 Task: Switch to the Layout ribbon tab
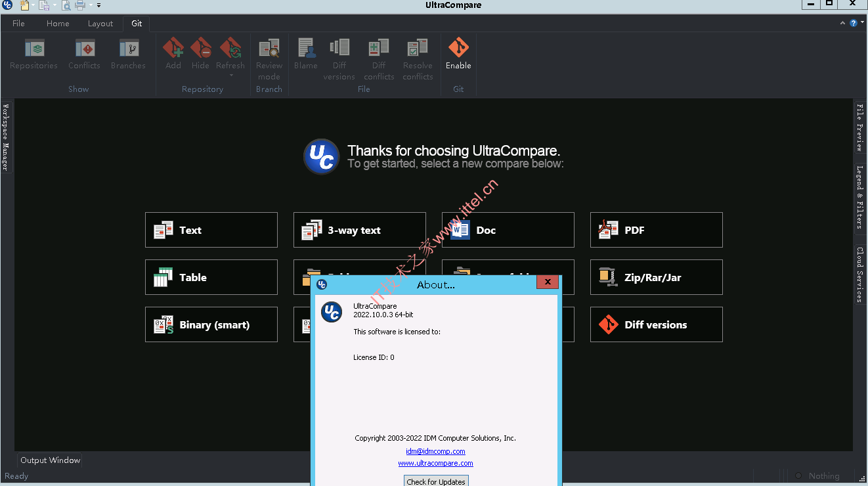100,24
